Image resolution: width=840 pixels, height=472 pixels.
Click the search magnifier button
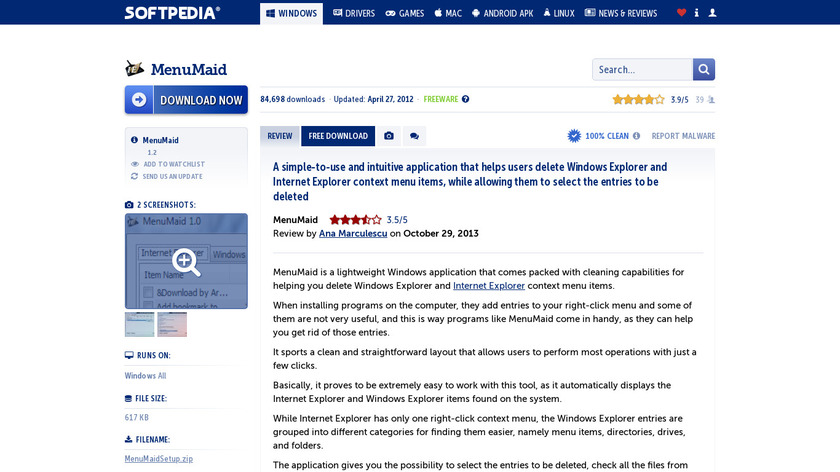click(x=704, y=70)
